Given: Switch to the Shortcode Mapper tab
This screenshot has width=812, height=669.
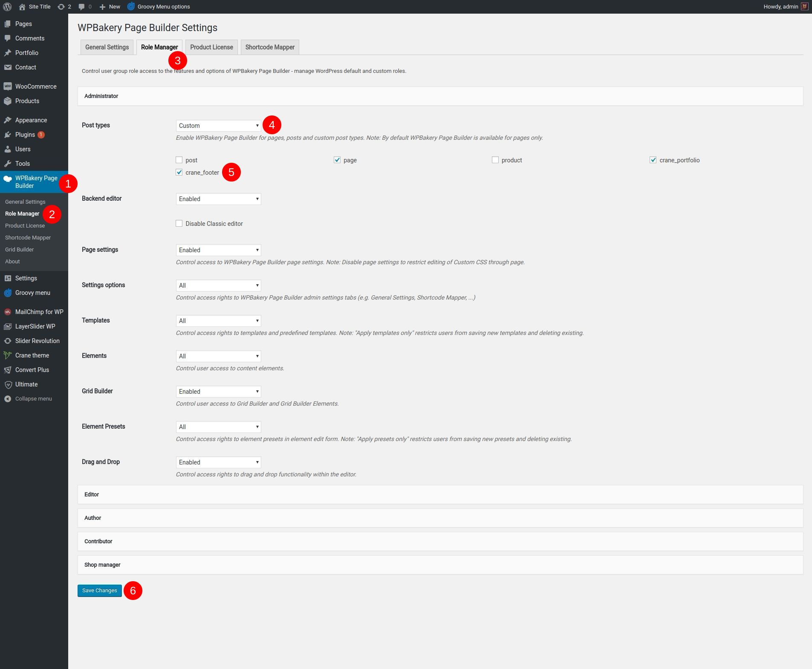Looking at the screenshot, I should pos(270,47).
